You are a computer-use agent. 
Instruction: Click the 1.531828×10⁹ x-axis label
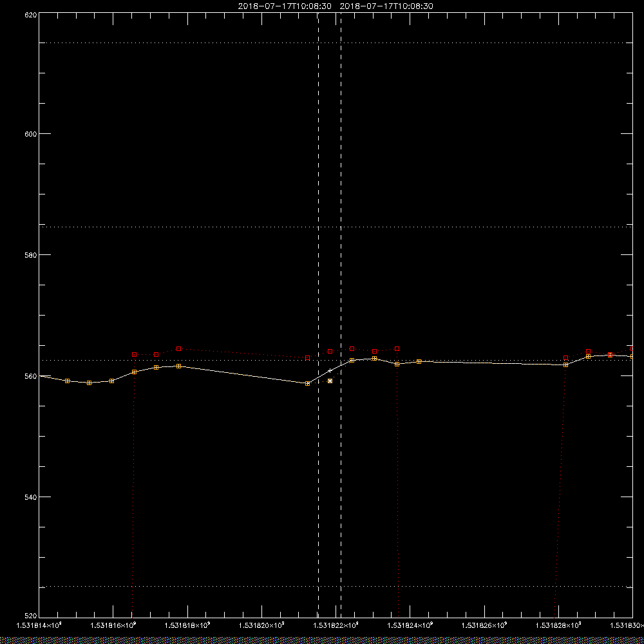click(559, 625)
